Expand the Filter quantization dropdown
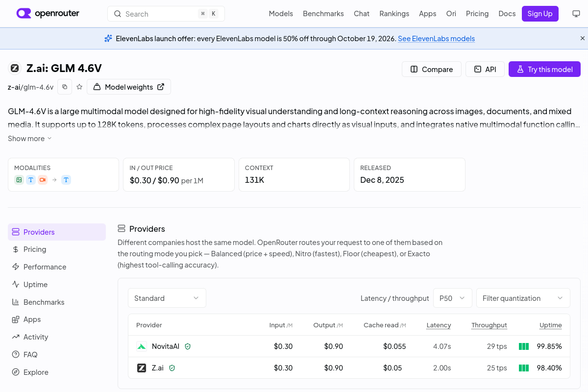588x392 pixels. (x=523, y=298)
